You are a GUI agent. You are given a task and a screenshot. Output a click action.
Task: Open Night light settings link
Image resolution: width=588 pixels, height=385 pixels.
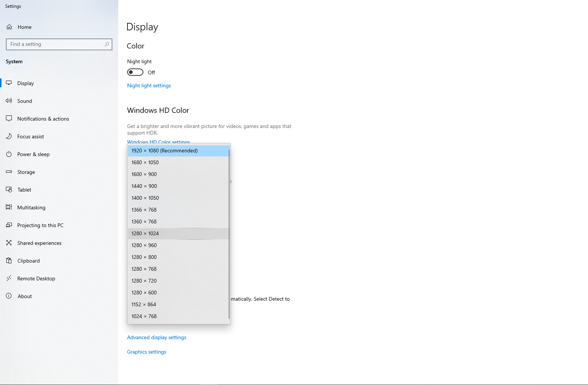tap(149, 85)
